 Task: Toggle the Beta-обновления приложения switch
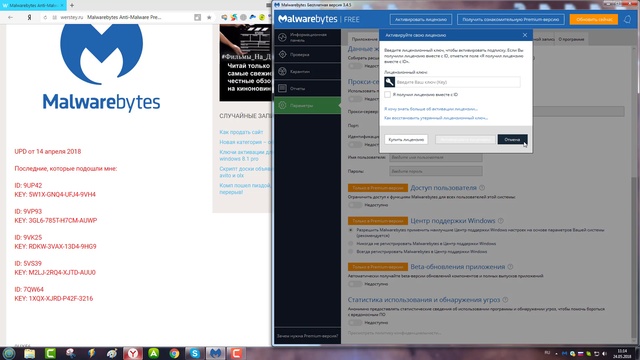point(355,284)
